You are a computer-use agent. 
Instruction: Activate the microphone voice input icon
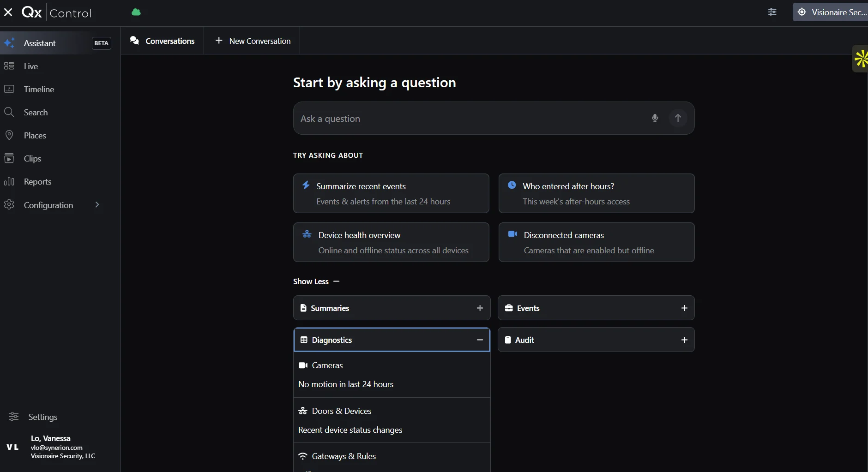(x=655, y=118)
